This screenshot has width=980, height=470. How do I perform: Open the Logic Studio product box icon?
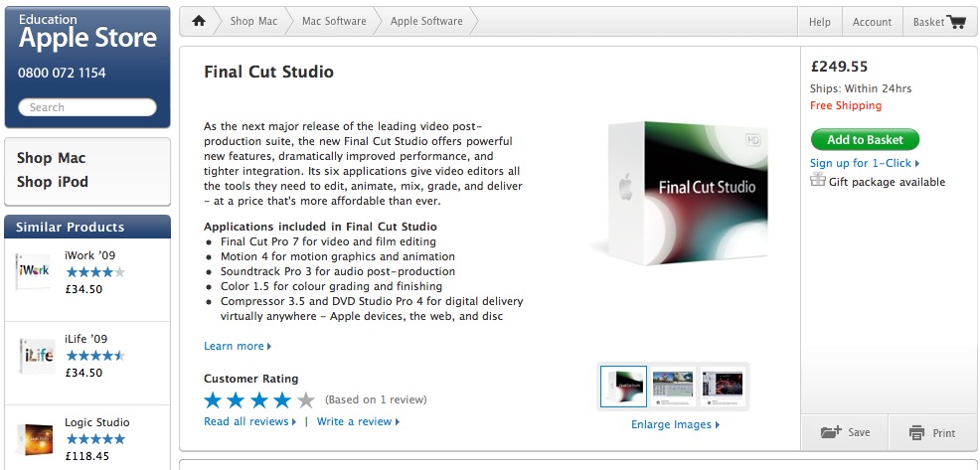35,439
